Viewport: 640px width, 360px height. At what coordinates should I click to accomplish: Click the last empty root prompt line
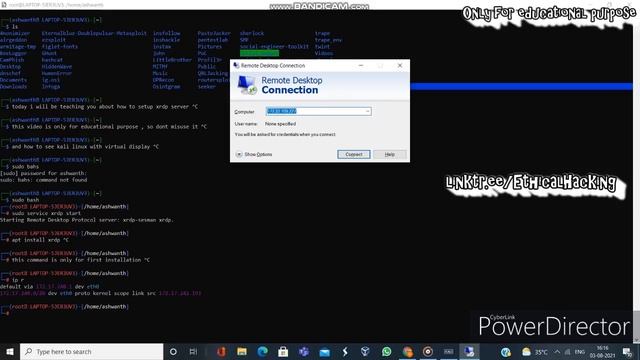pos(64,309)
